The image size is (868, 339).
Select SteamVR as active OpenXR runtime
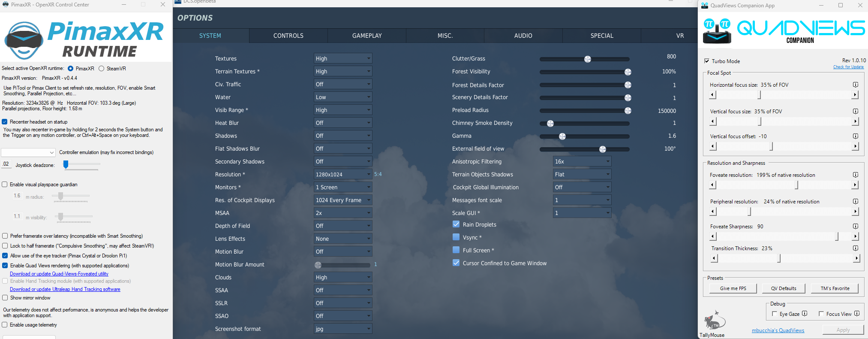pos(102,69)
